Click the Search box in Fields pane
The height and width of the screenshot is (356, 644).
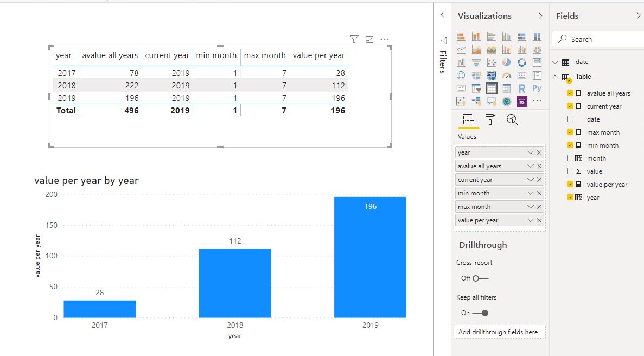click(x=598, y=40)
